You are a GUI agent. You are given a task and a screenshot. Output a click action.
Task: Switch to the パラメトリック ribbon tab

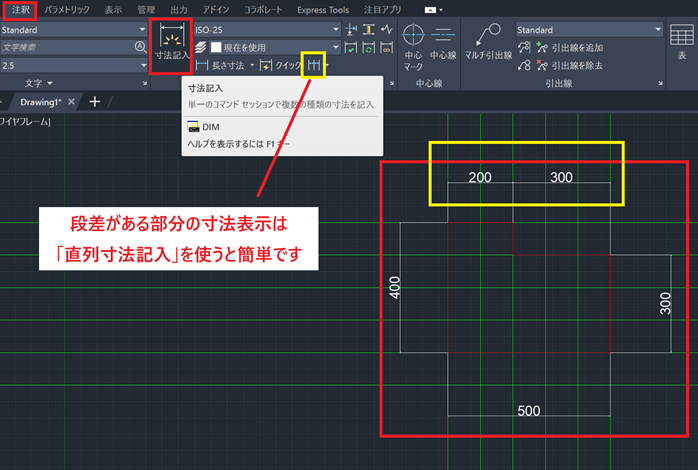pyautogui.click(x=67, y=10)
